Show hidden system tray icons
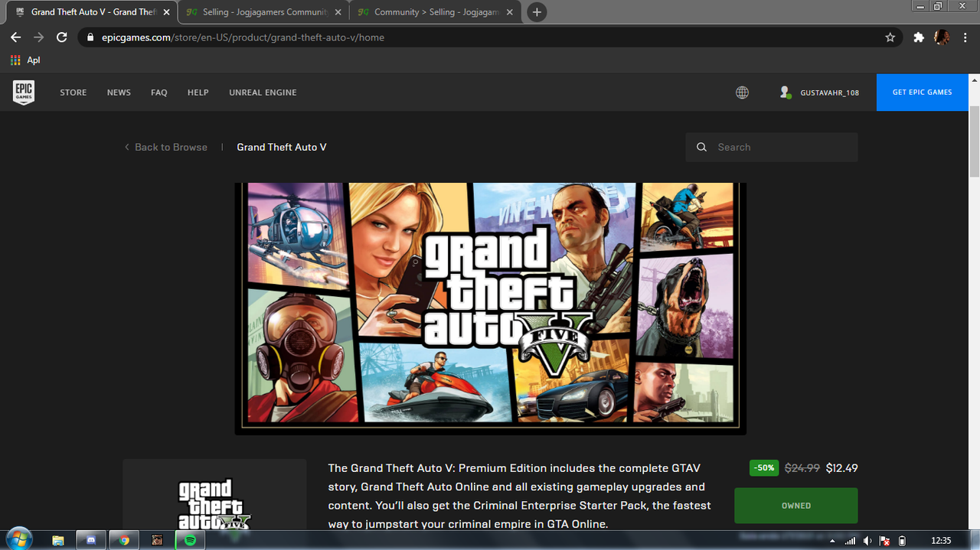The width and height of the screenshot is (980, 550). pyautogui.click(x=832, y=541)
